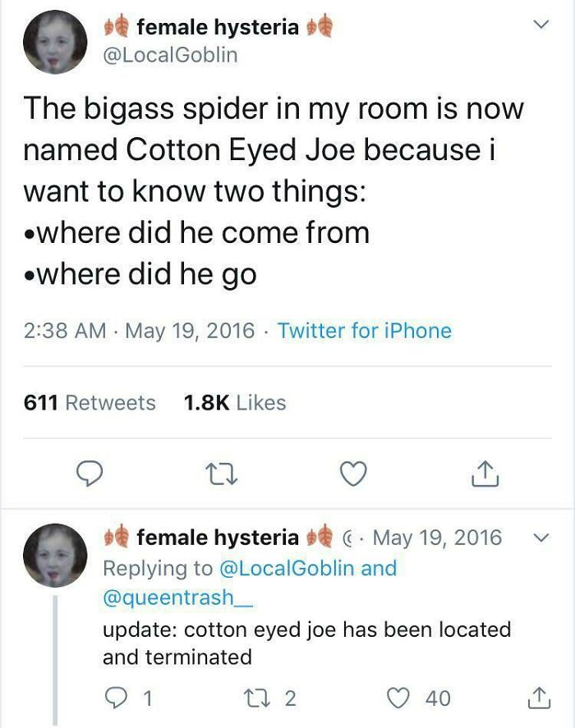The image size is (575, 728).
Task: Expand the reply tweet options chevron
Action: 540,538
